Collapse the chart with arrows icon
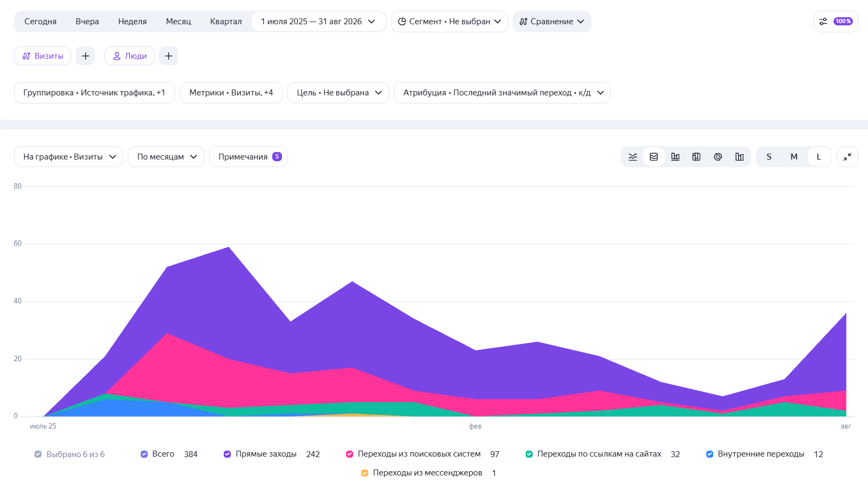 coord(848,157)
